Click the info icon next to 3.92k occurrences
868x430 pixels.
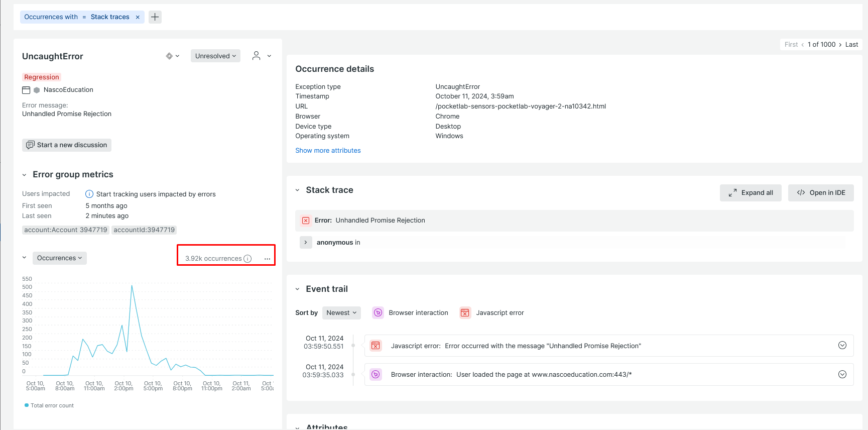click(x=247, y=259)
